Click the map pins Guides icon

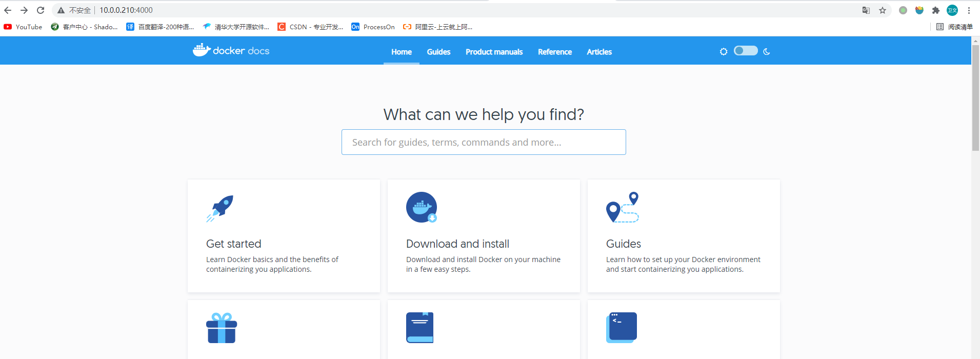point(623,207)
